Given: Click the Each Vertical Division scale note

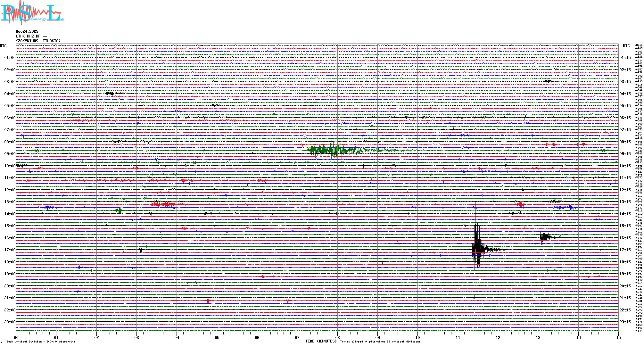Looking at the screenshot, I should [41, 342].
